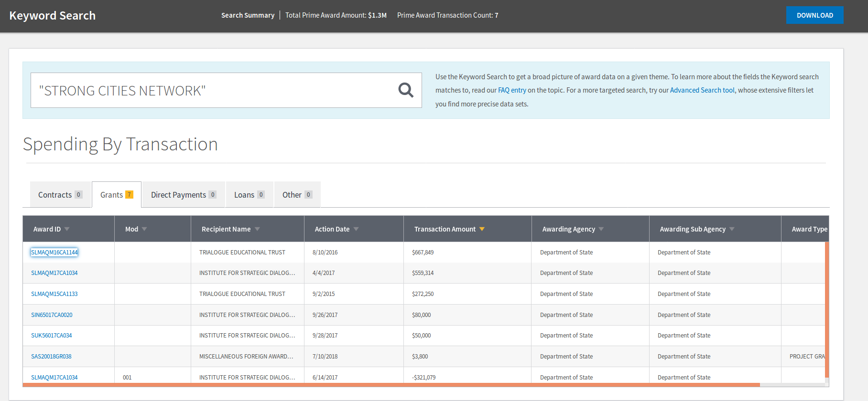
Task: Open award SIN65017CA0020
Action: pos(52,315)
